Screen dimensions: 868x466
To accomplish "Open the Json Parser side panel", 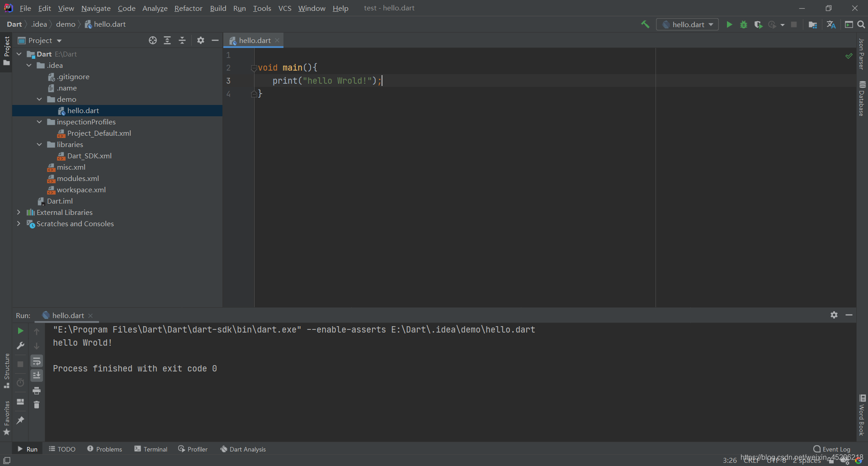I will pyautogui.click(x=862, y=54).
